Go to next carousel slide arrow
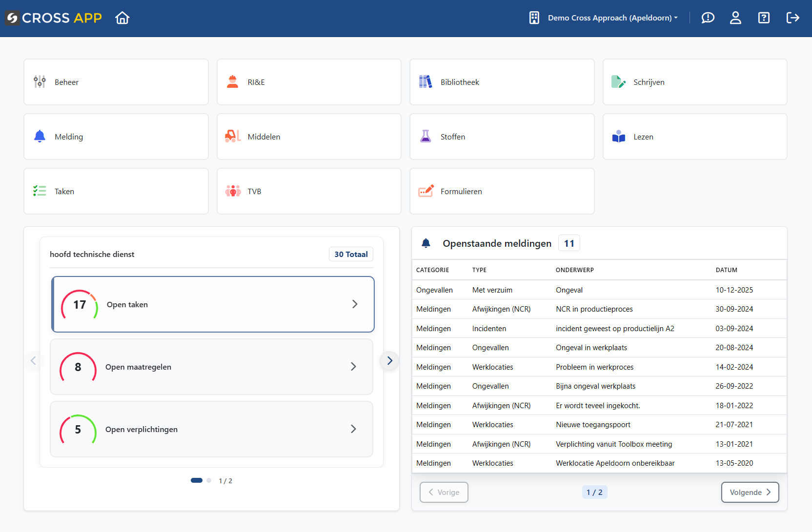 click(389, 361)
